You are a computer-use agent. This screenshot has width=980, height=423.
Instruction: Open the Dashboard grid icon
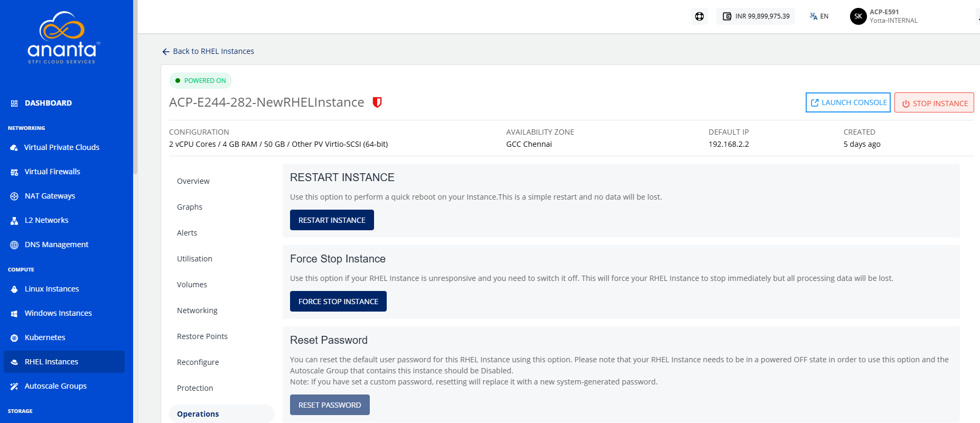point(14,104)
